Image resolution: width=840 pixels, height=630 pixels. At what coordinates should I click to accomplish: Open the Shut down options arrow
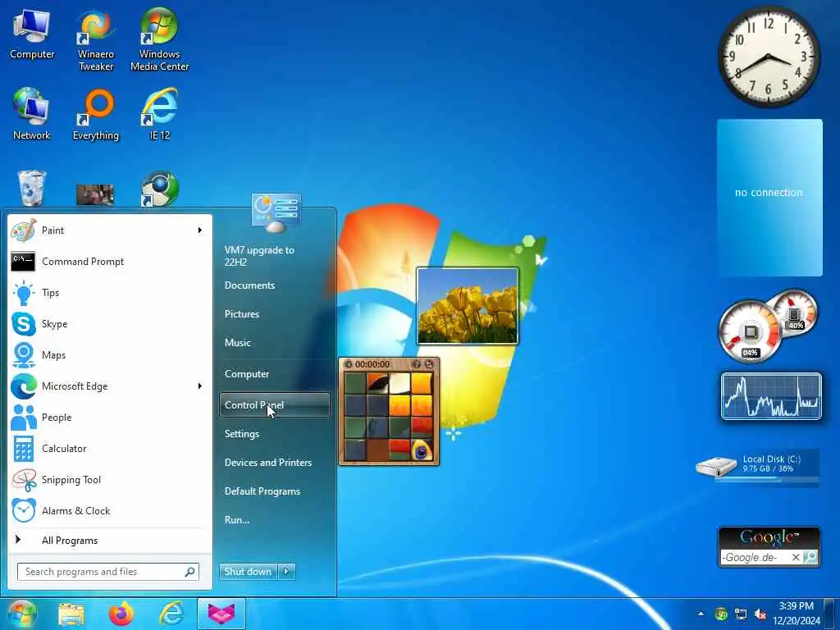286,572
